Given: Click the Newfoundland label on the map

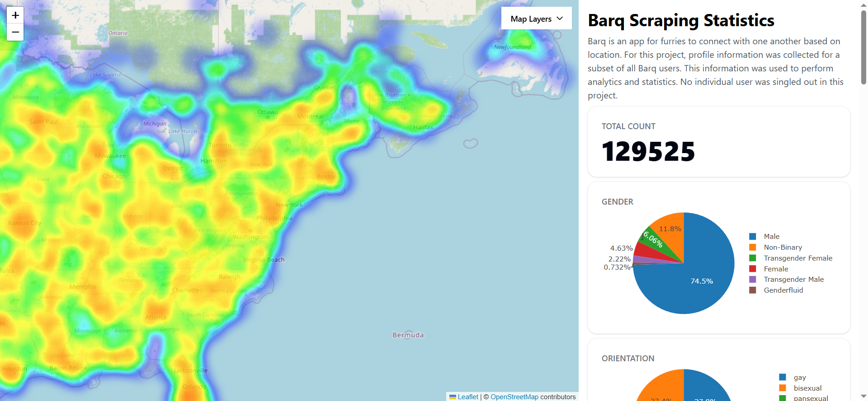Looking at the screenshot, I should pyautogui.click(x=513, y=47).
